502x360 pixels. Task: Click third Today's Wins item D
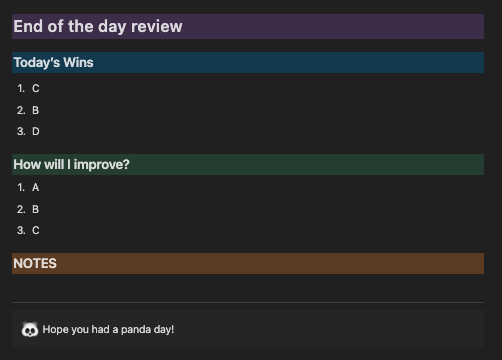[36, 131]
